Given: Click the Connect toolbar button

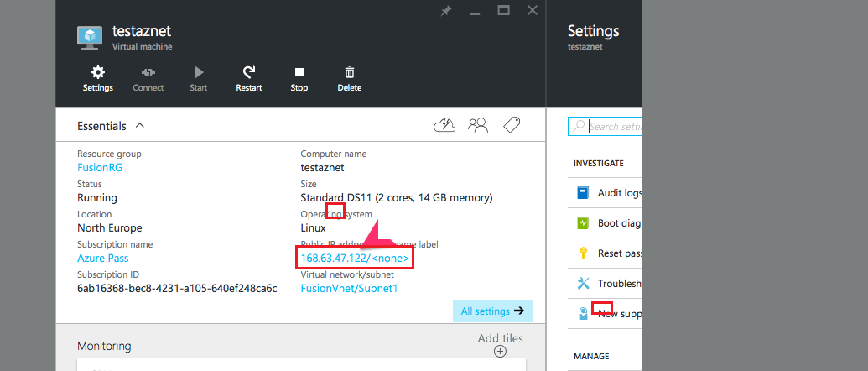Looking at the screenshot, I should click(148, 79).
